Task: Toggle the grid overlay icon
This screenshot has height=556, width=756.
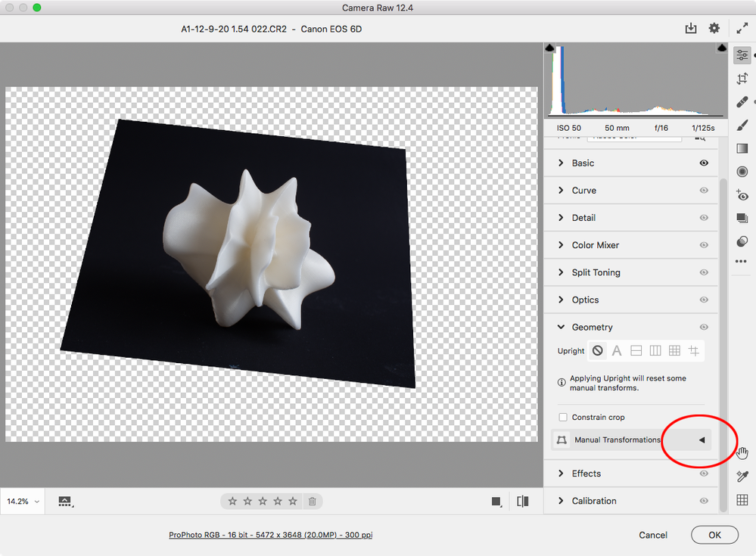Action: pyautogui.click(x=742, y=500)
